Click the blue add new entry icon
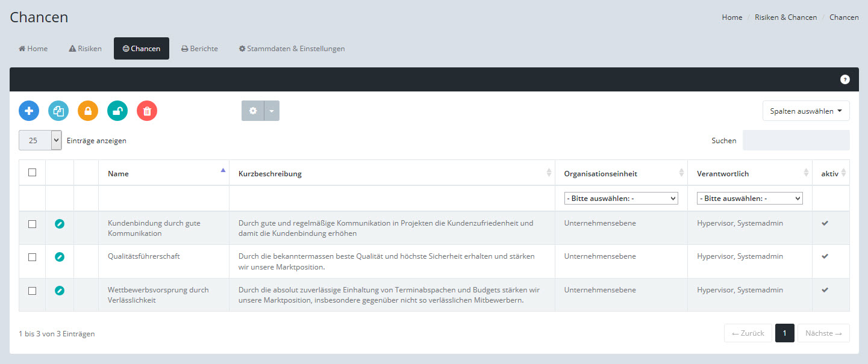Viewport: 868px width, 364px height. [29, 111]
